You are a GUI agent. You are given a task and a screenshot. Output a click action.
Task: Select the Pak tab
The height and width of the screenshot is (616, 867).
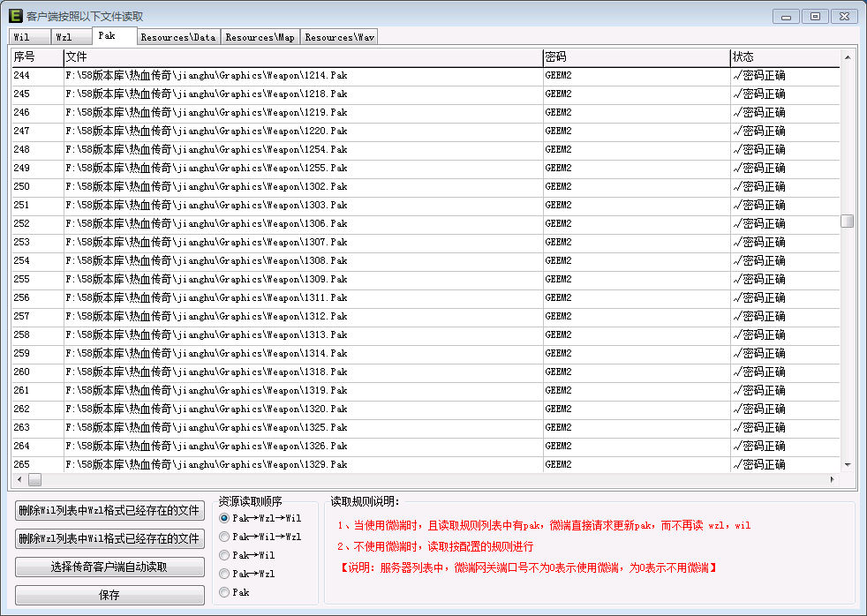click(115, 36)
